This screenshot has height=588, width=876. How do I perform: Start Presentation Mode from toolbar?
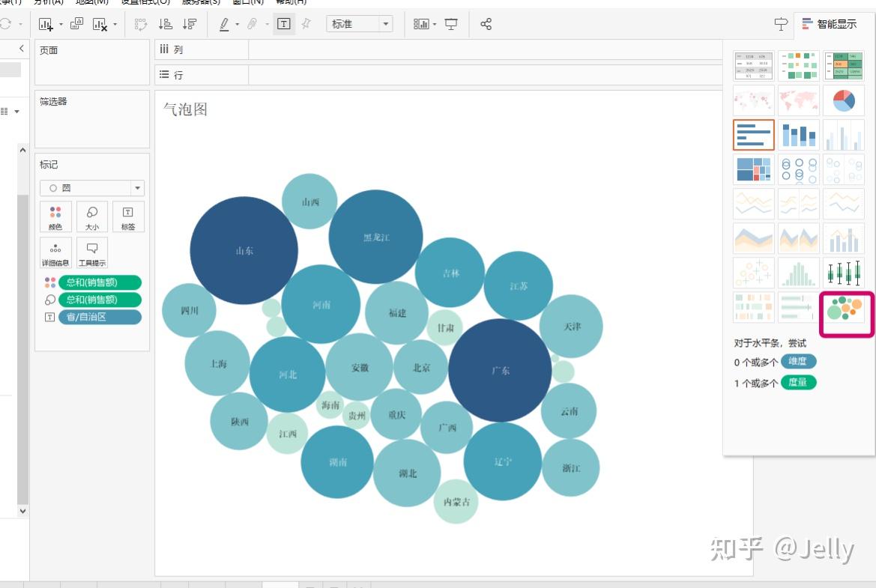coord(451,24)
